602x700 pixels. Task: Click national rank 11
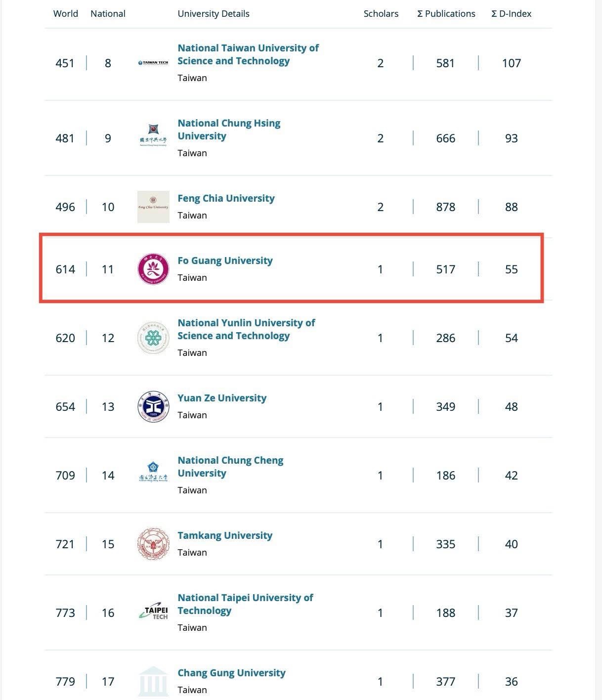tap(108, 269)
